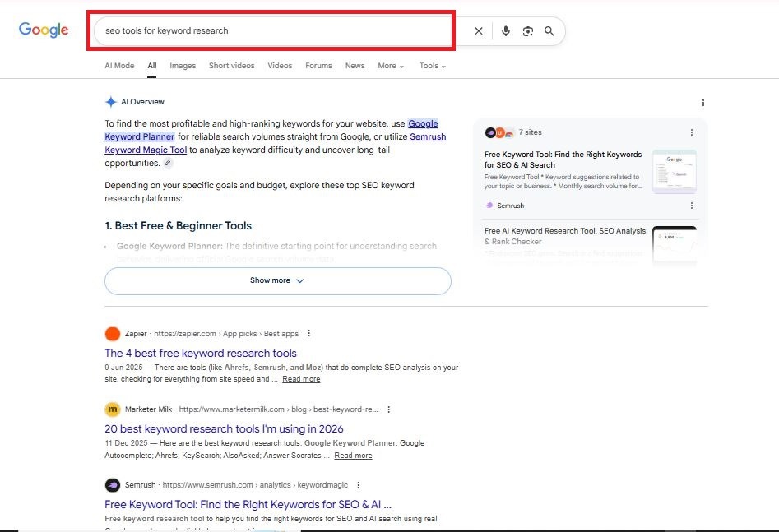Click the Rank Checker card thumbnail
The image size is (779, 532).
tap(675, 244)
